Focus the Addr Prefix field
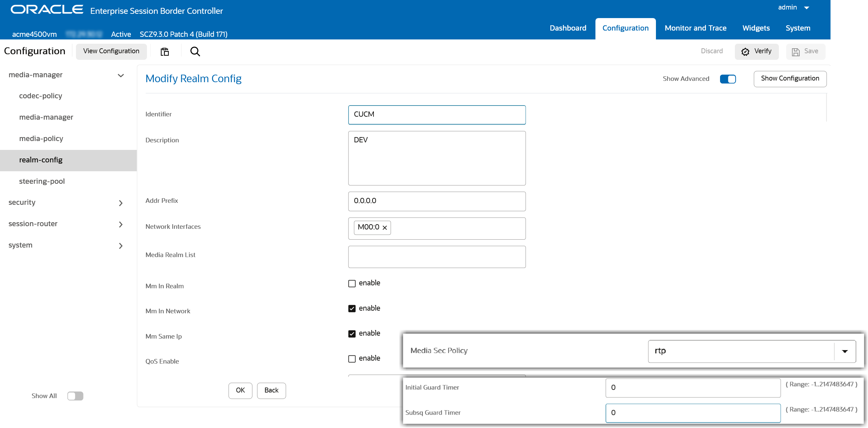This screenshot has width=868, height=428. point(437,201)
